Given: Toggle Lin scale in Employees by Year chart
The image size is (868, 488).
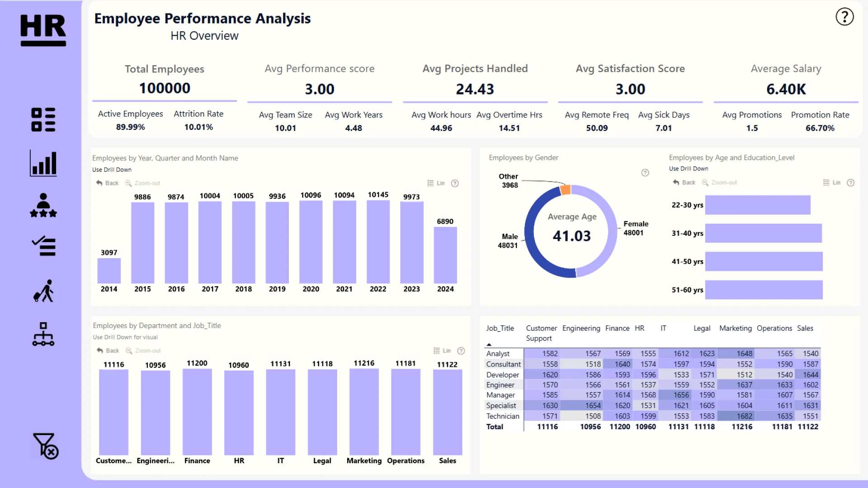Looking at the screenshot, I should coord(436,183).
